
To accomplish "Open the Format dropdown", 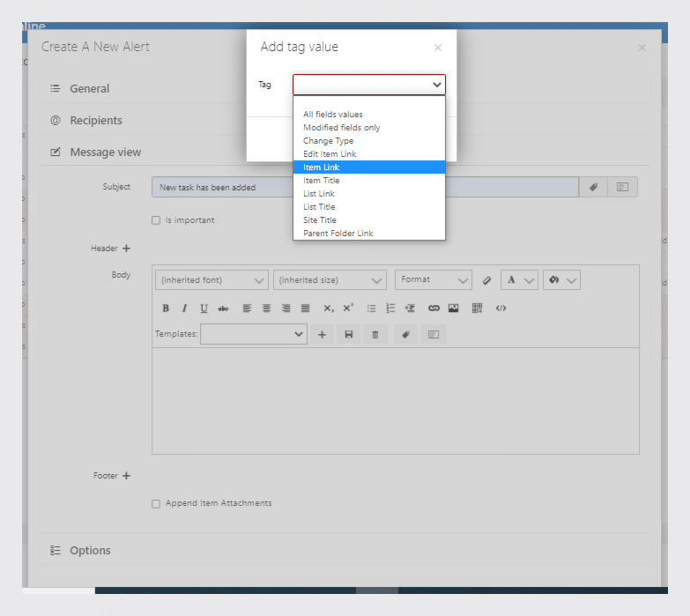I will 433,280.
